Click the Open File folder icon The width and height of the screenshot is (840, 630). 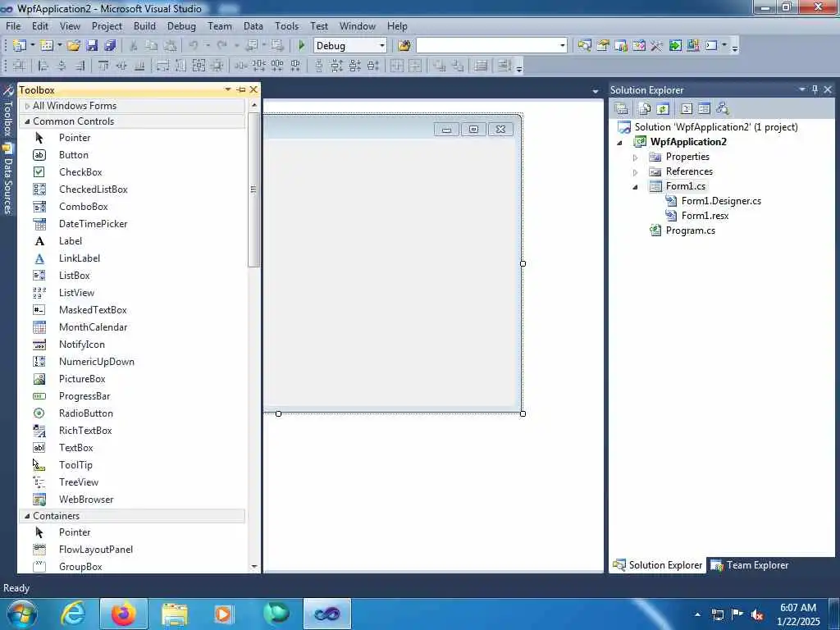click(74, 46)
